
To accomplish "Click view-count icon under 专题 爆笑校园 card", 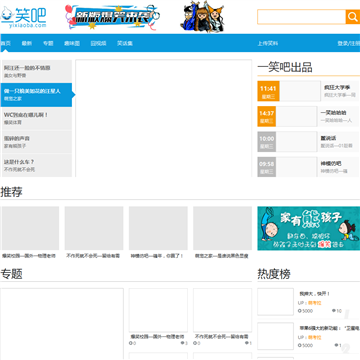I will tap(130, 343).
